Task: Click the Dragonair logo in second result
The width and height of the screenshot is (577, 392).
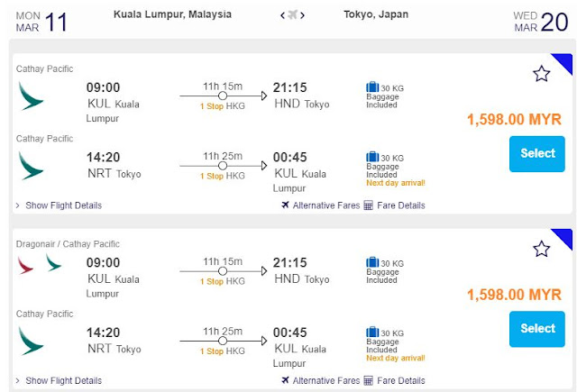Action: click(x=26, y=264)
